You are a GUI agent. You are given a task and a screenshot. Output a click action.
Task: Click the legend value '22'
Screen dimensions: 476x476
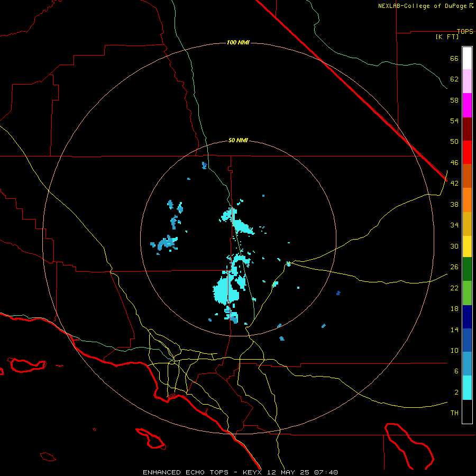[454, 288]
